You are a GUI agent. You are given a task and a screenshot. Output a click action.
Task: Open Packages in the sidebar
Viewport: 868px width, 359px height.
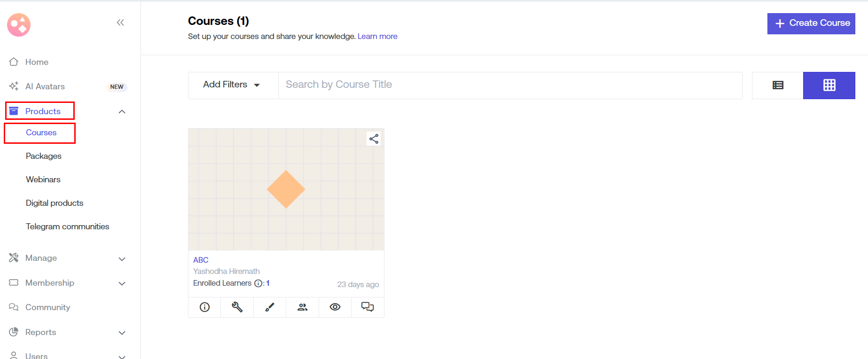(44, 156)
